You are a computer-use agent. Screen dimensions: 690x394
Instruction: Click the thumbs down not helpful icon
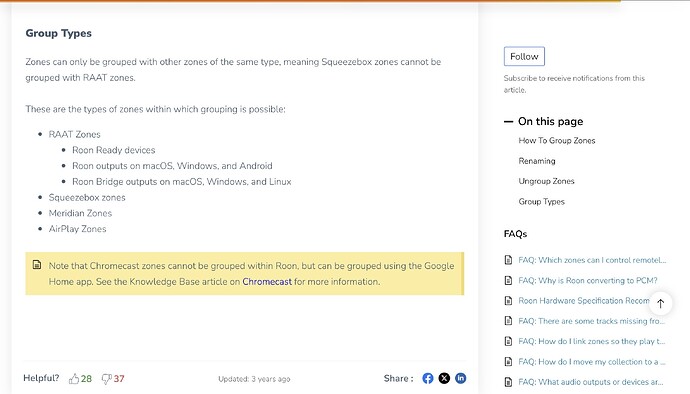click(106, 379)
